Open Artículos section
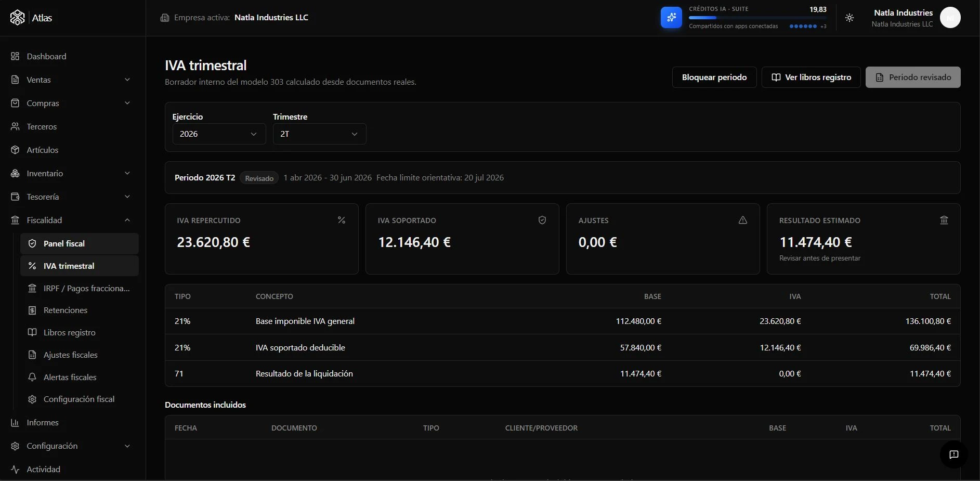 pos(72,150)
